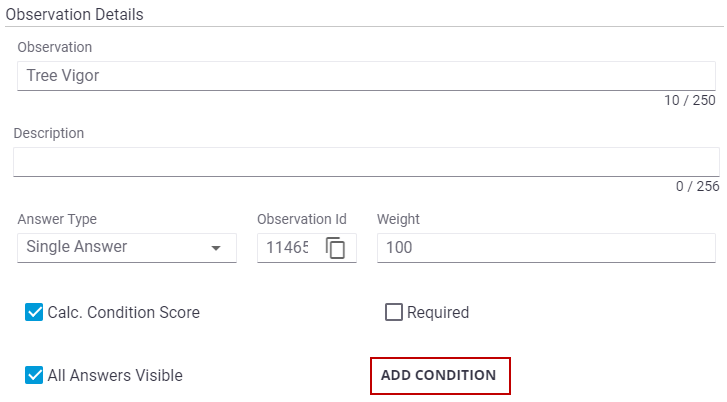Screen dimensions: 727x402
Task: Click the Single Answer selection text
Action: tap(77, 247)
